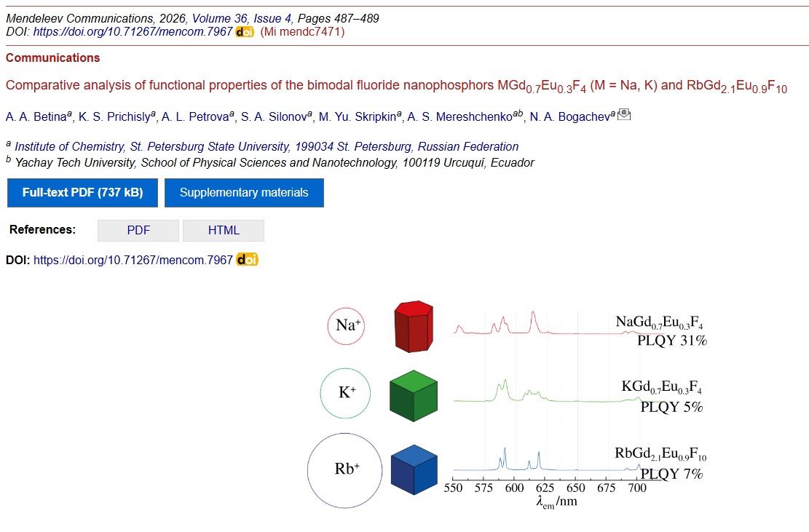The image size is (809, 532).
Task: Open the article title link
Action: point(396,86)
